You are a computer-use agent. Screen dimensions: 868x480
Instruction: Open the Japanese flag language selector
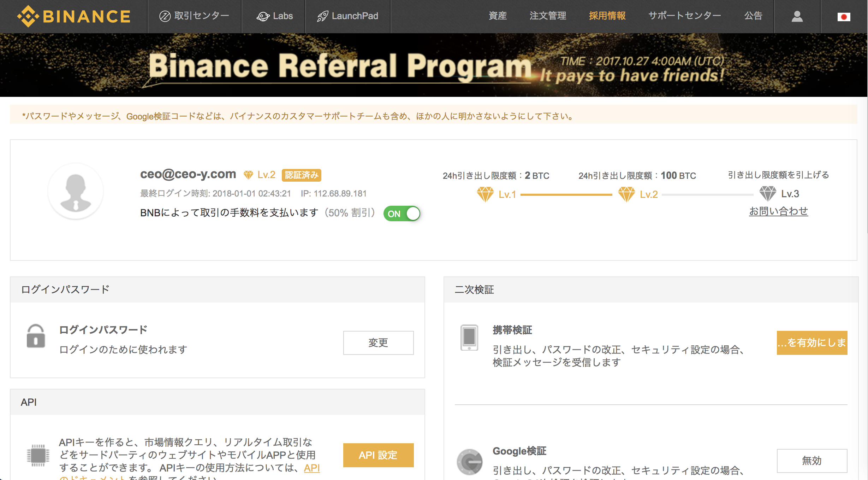tap(844, 17)
